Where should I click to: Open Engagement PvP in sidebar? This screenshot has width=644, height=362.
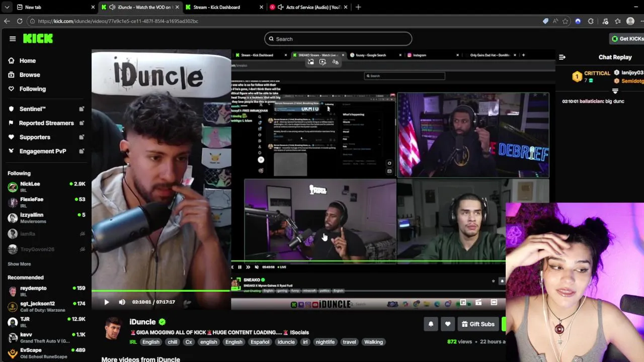(x=37, y=151)
